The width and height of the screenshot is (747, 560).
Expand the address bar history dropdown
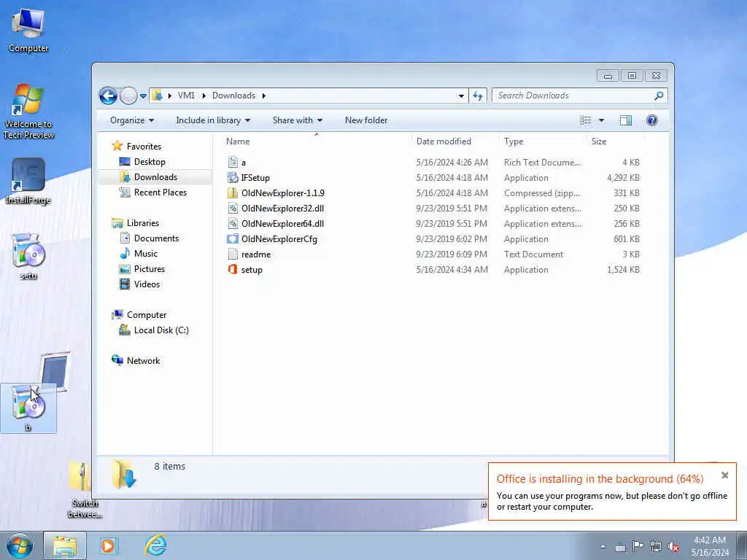[461, 96]
